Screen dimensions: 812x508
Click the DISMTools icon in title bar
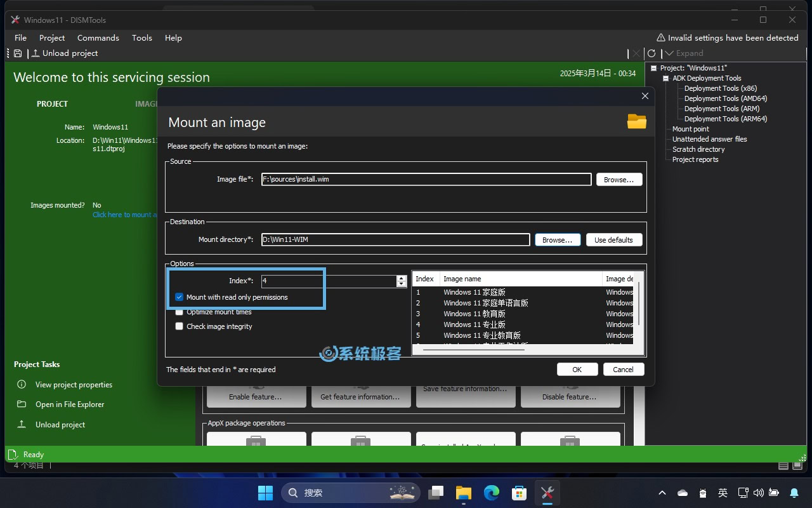[15, 20]
